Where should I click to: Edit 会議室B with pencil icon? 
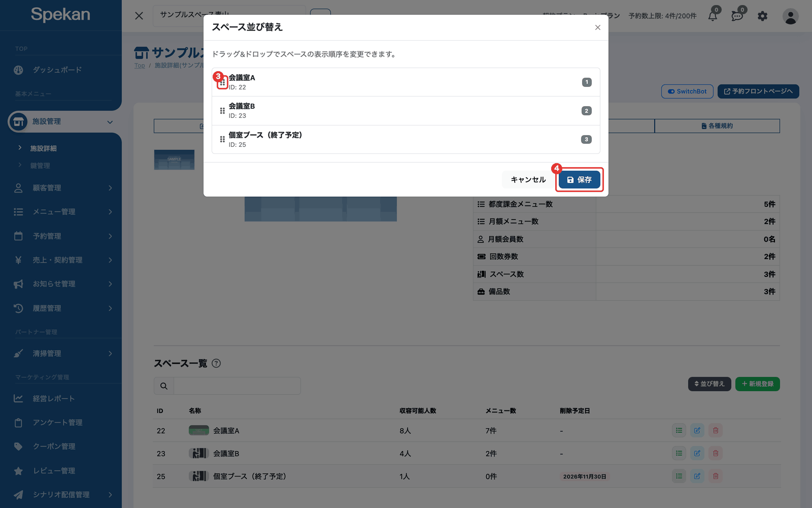[697, 453]
